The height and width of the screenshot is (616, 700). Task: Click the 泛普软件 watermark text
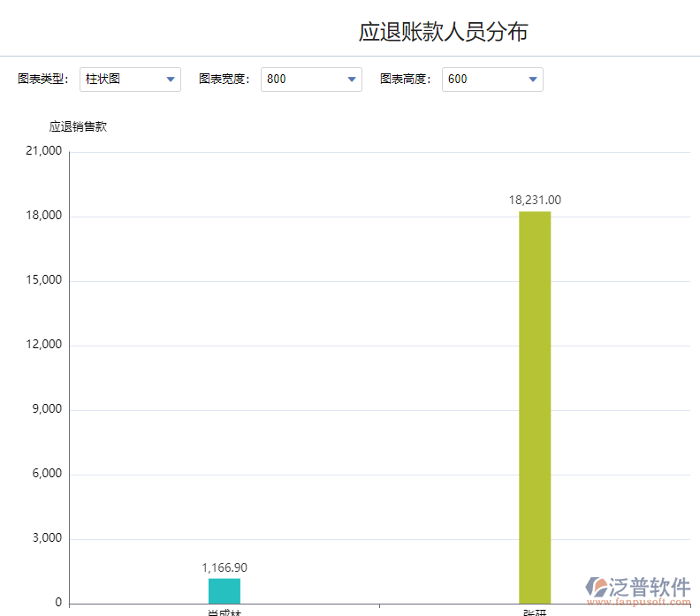(651, 587)
